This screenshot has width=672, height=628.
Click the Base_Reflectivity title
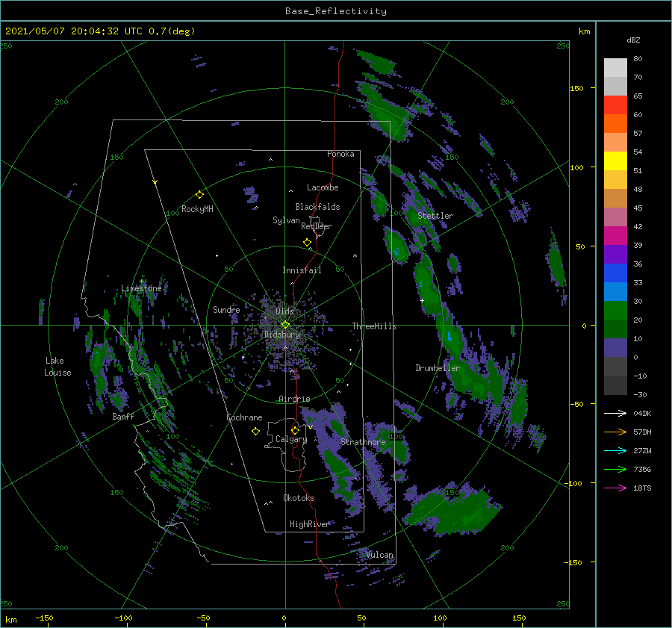pyautogui.click(x=336, y=11)
